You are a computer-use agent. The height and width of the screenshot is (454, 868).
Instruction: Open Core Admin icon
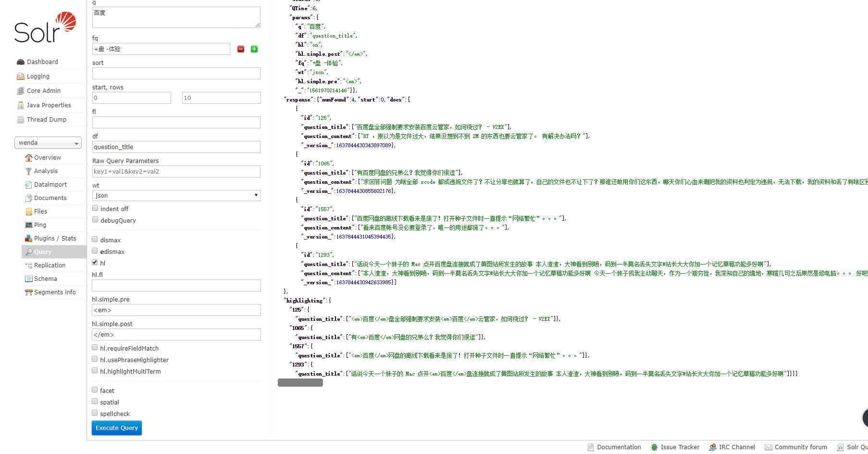coord(21,91)
